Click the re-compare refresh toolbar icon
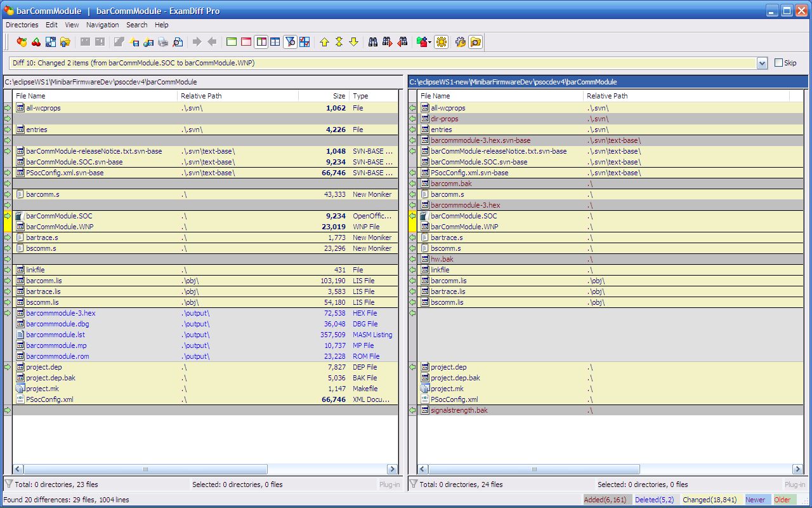 50,42
